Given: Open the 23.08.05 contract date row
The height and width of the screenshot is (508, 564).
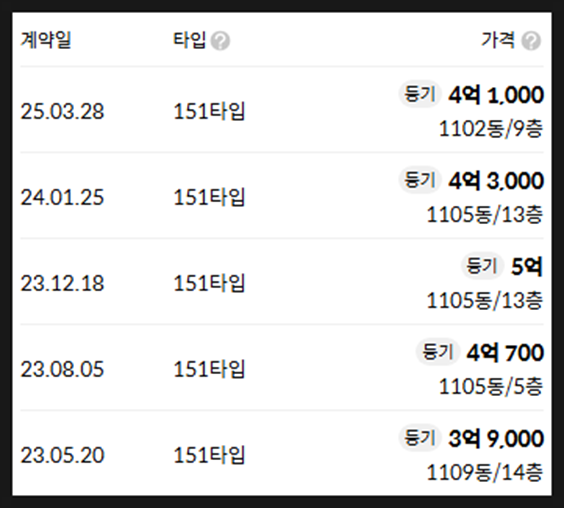Looking at the screenshot, I should 282,368.
